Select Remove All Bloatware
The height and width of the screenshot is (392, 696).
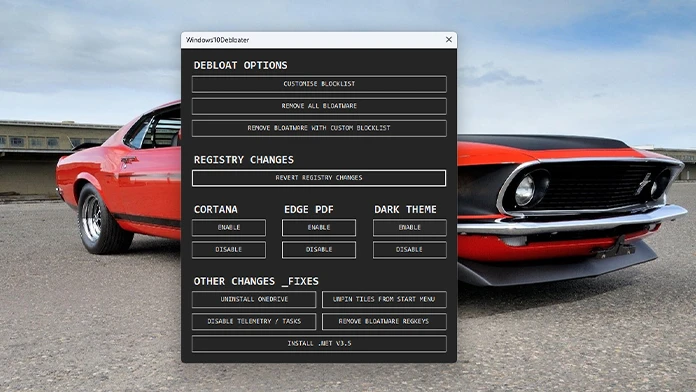point(319,106)
